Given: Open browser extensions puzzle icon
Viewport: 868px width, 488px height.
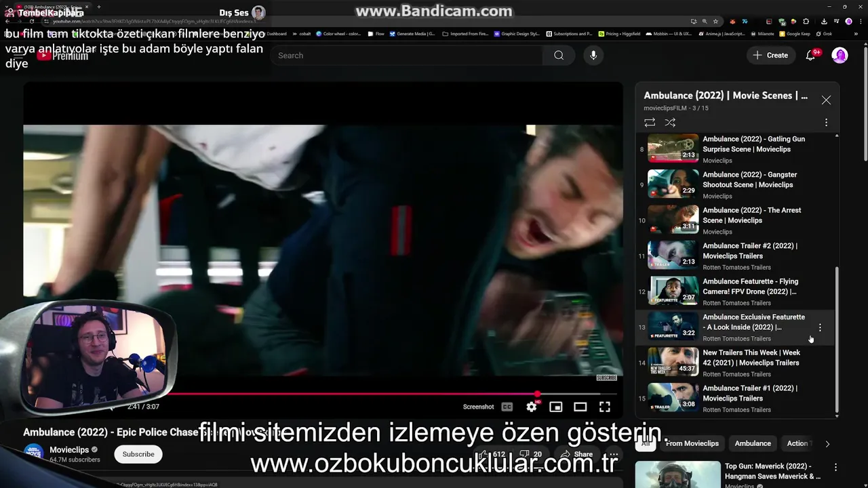Looking at the screenshot, I should [x=806, y=21].
